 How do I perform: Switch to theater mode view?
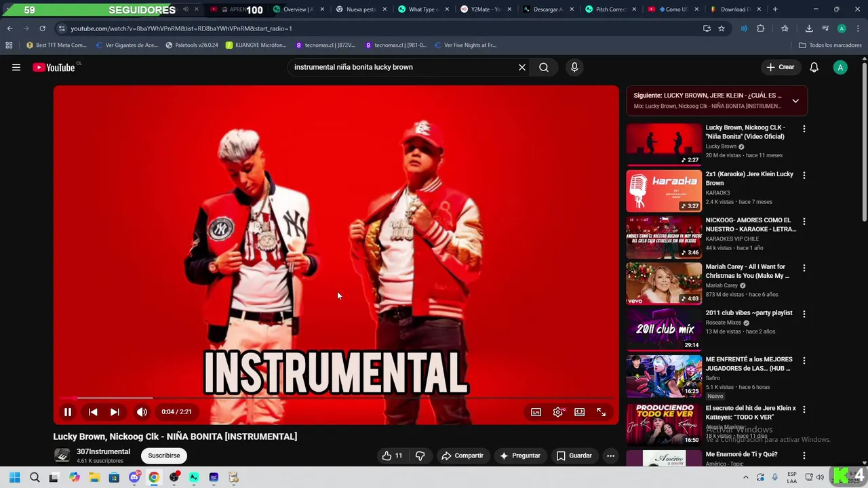(579, 412)
